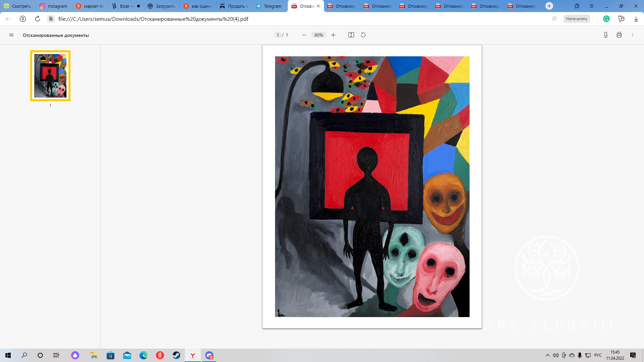Print the PDF document
Image resolution: width=644 pixels, height=362 pixels.
(x=619, y=35)
